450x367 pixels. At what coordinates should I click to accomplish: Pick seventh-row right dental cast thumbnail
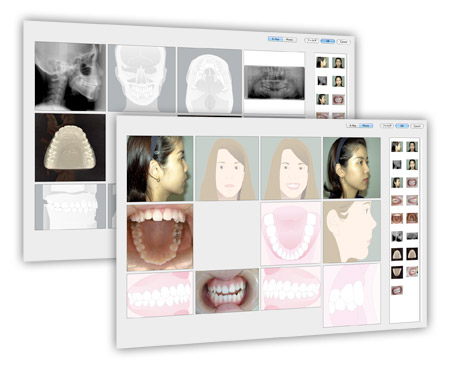412,254
